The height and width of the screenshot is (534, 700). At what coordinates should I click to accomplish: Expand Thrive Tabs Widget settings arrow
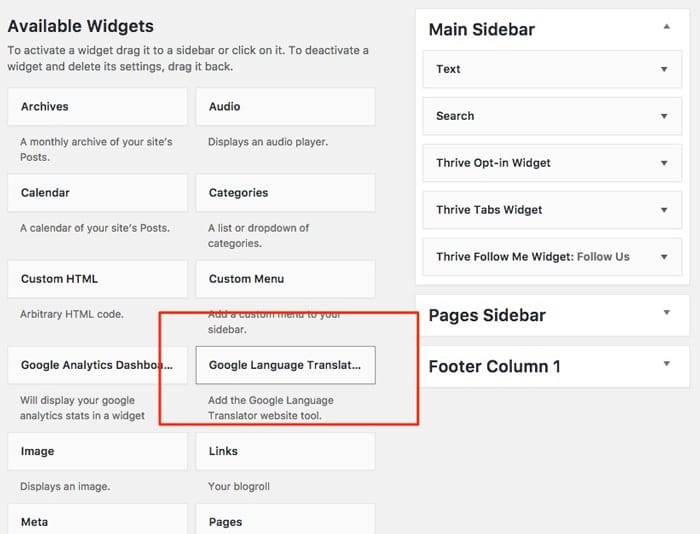[664, 210]
